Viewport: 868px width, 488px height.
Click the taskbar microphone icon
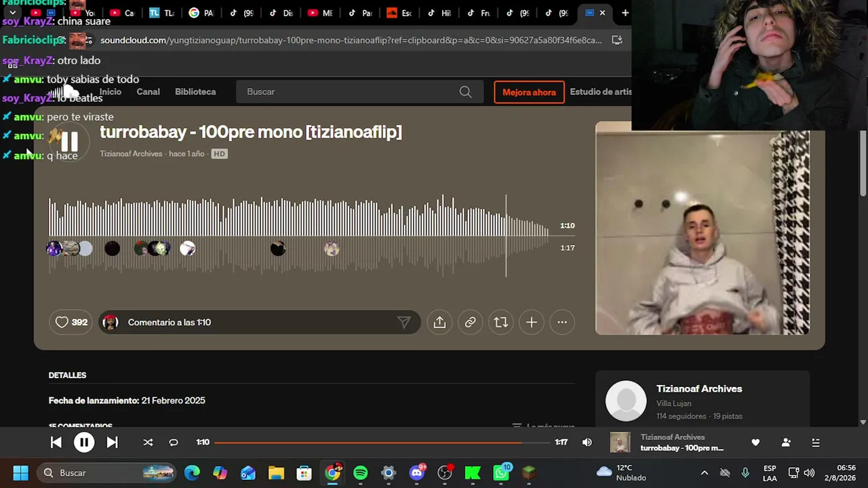[745, 472]
